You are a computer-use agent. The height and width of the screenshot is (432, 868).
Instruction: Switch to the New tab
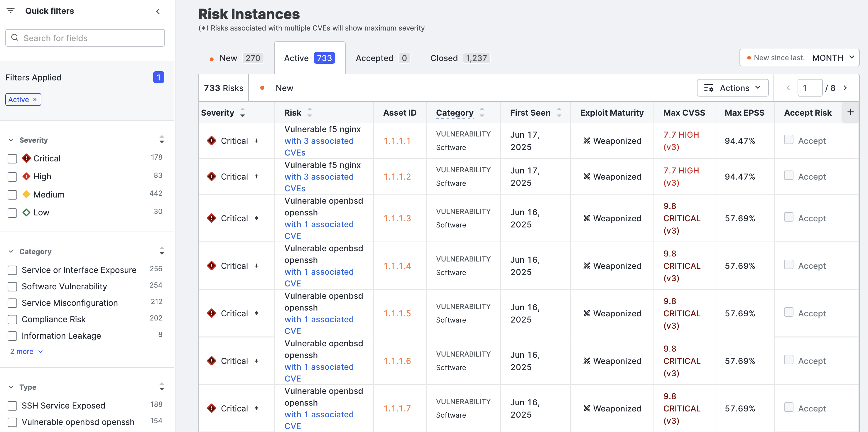tap(236, 58)
